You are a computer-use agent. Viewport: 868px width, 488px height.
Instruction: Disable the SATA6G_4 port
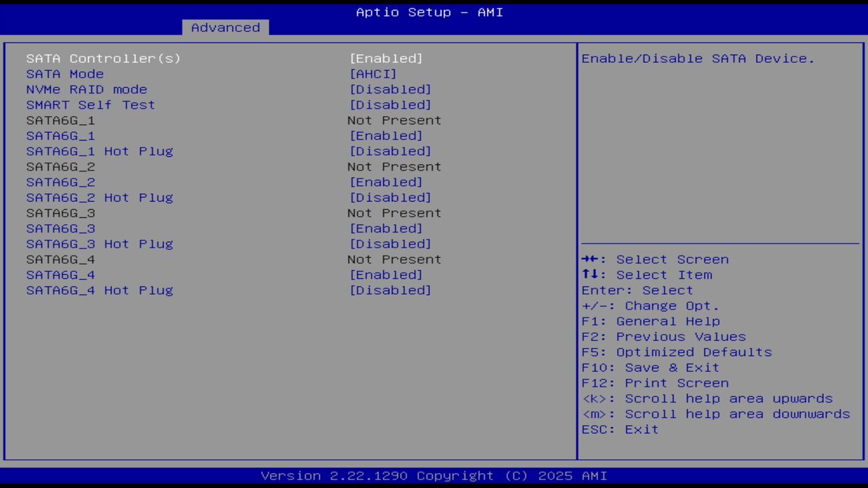point(386,274)
